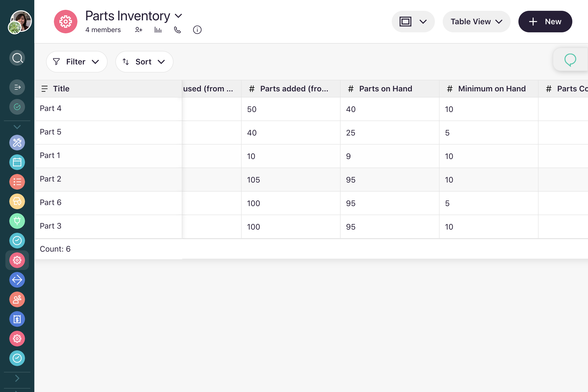The height and width of the screenshot is (392, 588).
Task: Click the phone call icon
Action: tap(177, 30)
